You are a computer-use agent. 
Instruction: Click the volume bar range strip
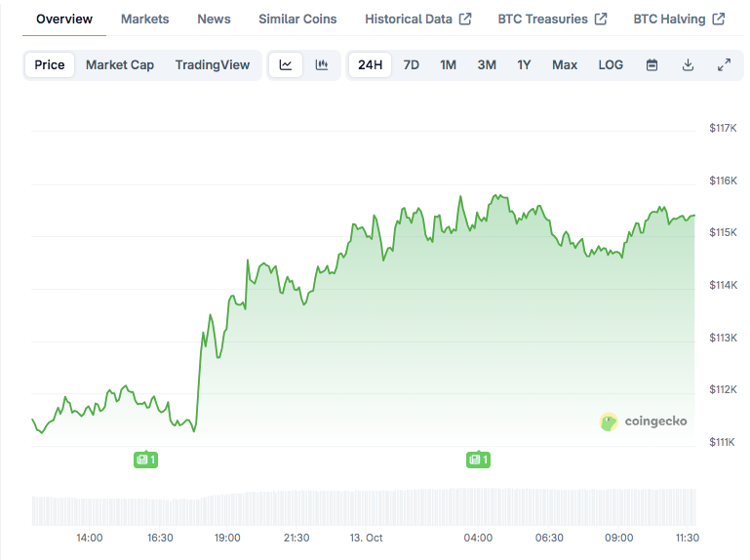tap(363, 507)
